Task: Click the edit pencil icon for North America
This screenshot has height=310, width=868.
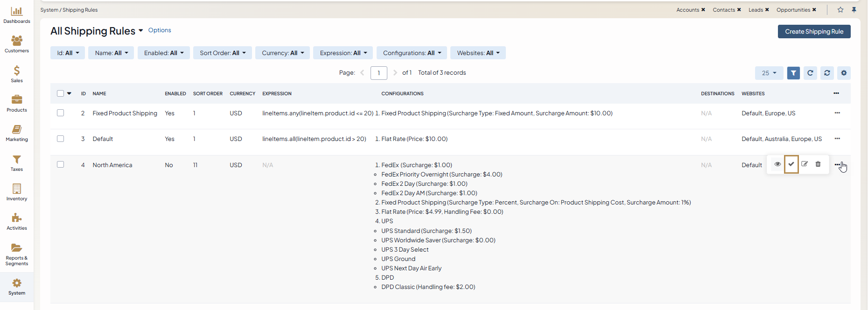Action: coord(805,164)
